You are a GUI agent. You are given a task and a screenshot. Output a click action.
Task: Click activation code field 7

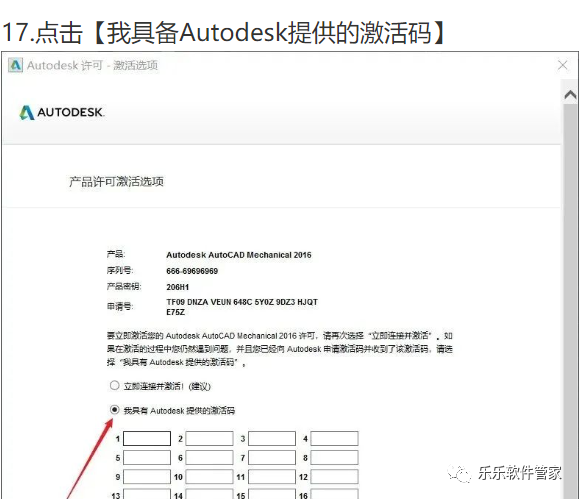pos(272,458)
